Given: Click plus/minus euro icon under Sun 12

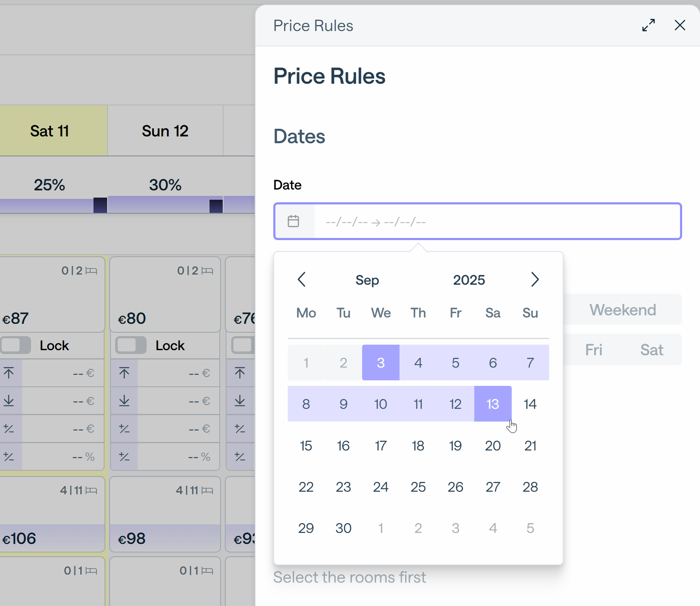Looking at the screenshot, I should point(124,429).
